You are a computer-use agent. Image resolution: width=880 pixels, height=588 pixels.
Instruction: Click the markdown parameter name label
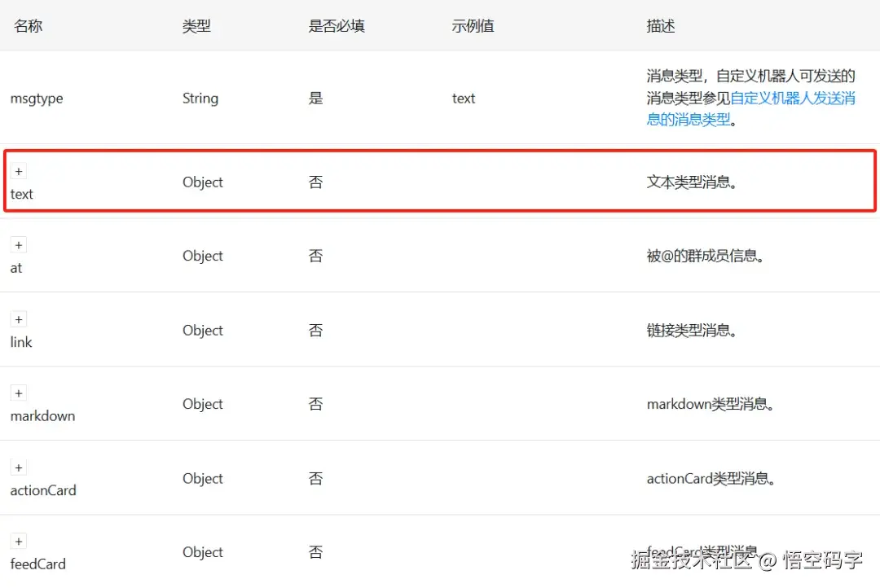(42, 415)
